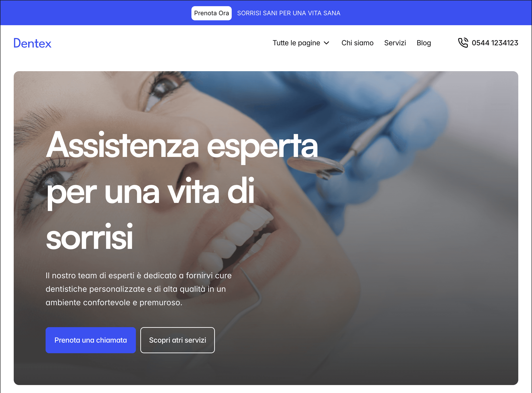Call the number 0544 1234123

click(x=495, y=43)
